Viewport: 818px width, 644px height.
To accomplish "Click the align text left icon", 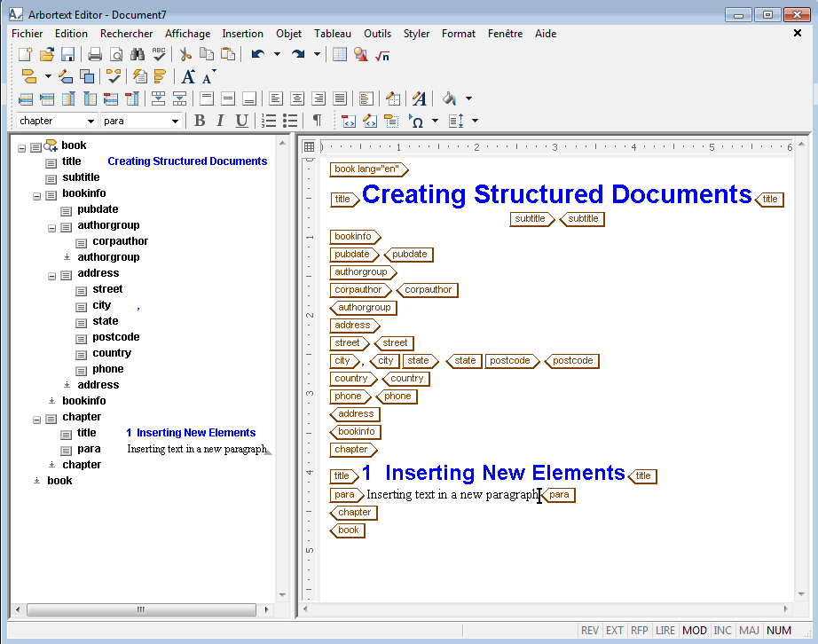I will 276,98.
